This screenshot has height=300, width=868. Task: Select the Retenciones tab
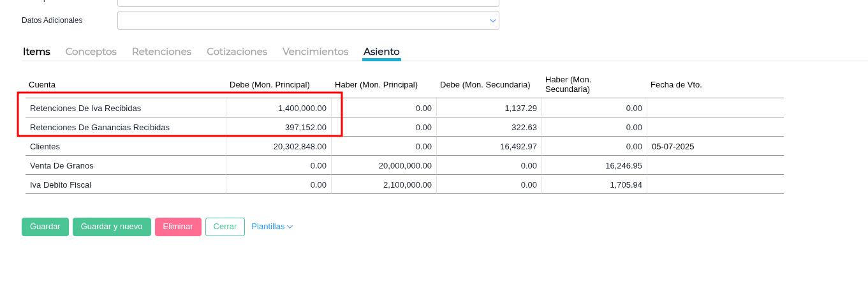pyautogui.click(x=161, y=52)
